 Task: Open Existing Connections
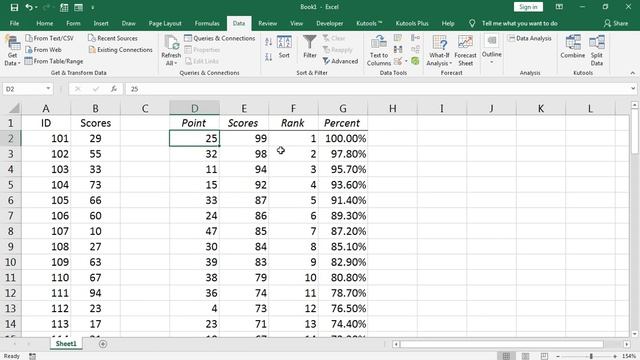pyautogui.click(x=120, y=49)
